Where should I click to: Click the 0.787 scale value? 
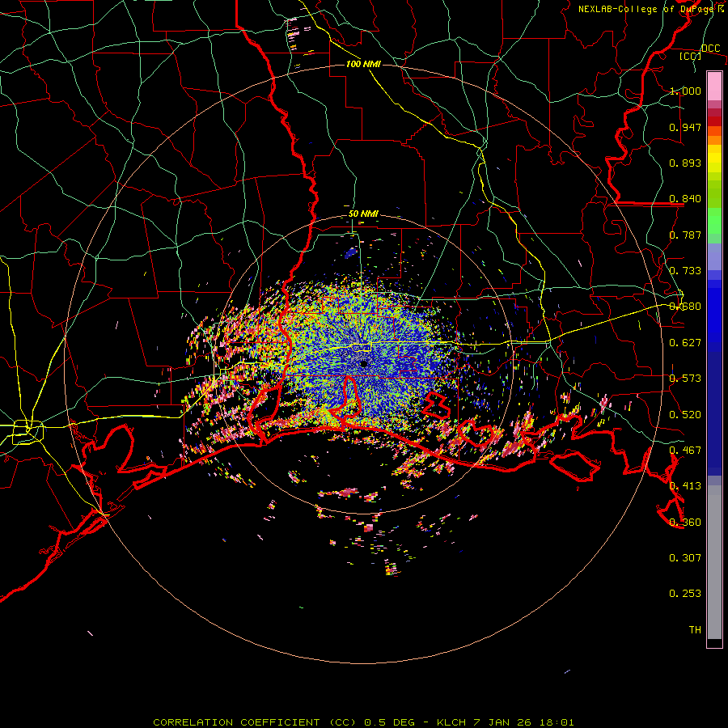(685, 235)
